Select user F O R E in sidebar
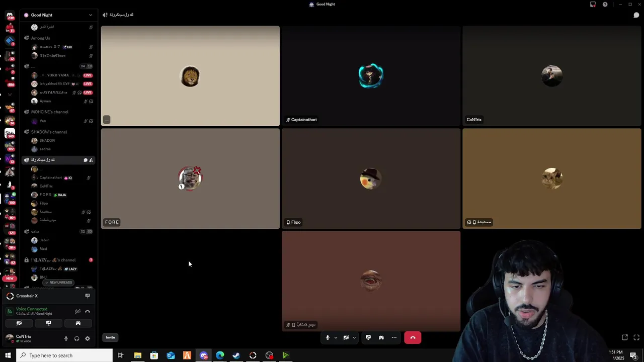Image resolution: width=644 pixels, height=362 pixels. pyautogui.click(x=45, y=195)
